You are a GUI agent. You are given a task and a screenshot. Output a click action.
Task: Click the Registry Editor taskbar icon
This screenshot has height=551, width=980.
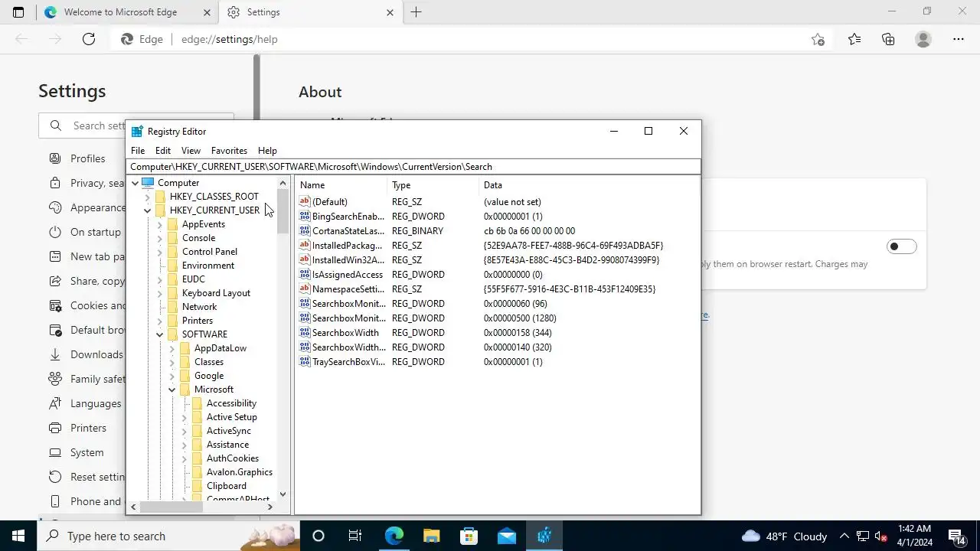(544, 536)
